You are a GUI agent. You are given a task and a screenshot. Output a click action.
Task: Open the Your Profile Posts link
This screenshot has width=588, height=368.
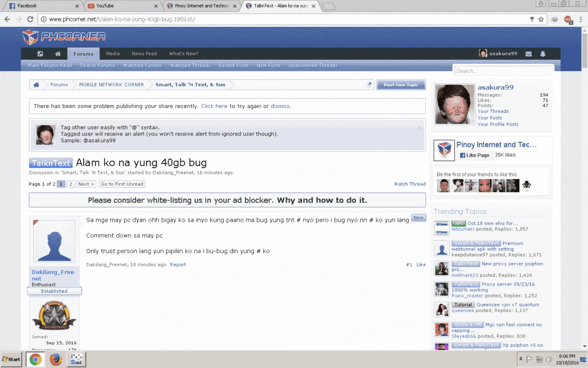click(498, 124)
